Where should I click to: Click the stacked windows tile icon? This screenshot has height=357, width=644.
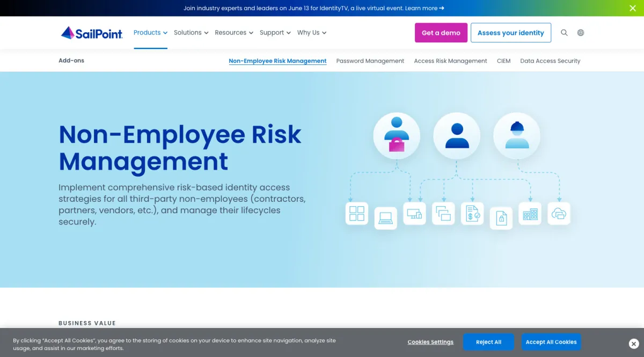tap(443, 213)
